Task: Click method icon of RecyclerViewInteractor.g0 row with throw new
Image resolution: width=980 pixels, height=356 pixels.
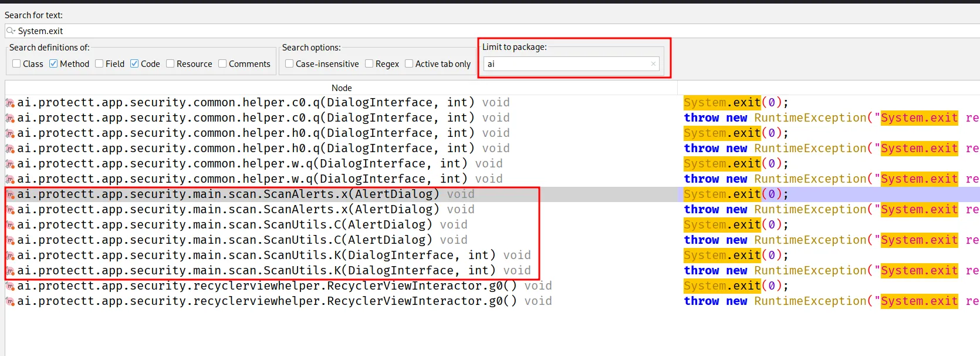Action: [10, 301]
